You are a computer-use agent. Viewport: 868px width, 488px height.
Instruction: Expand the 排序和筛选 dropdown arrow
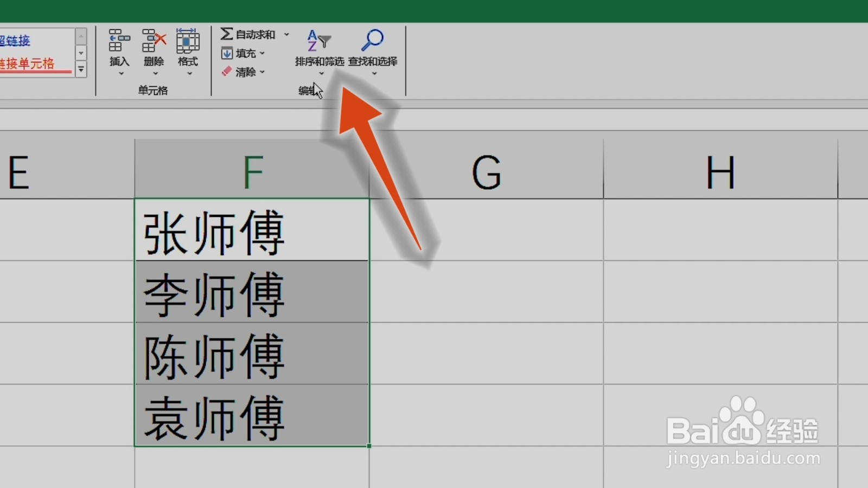(321, 74)
